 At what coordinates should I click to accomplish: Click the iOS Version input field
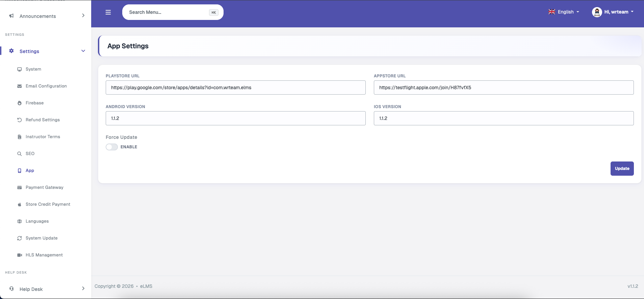[504, 118]
